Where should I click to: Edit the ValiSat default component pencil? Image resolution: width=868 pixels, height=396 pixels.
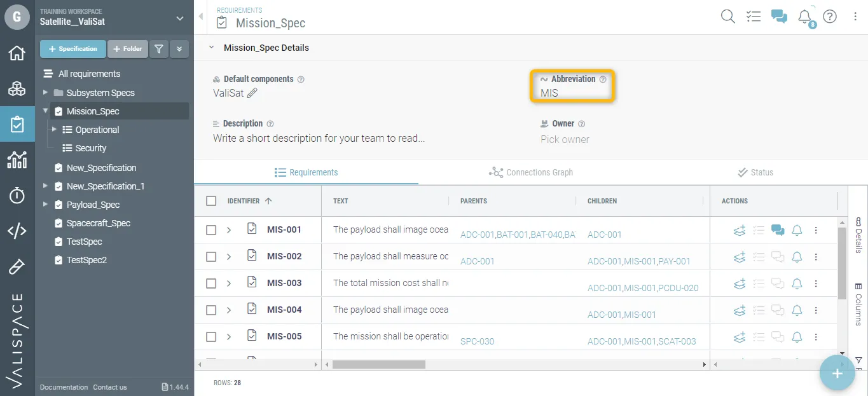[x=252, y=93]
